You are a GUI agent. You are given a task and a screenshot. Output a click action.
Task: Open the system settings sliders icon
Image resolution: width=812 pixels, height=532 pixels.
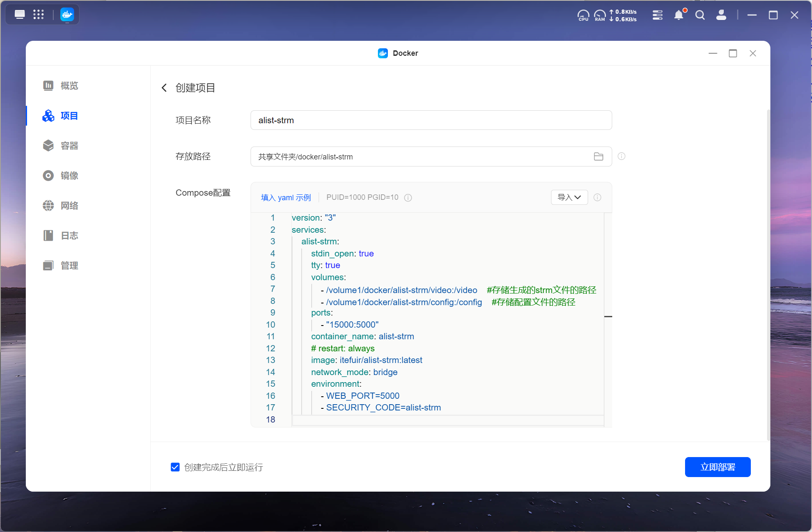[658, 15]
